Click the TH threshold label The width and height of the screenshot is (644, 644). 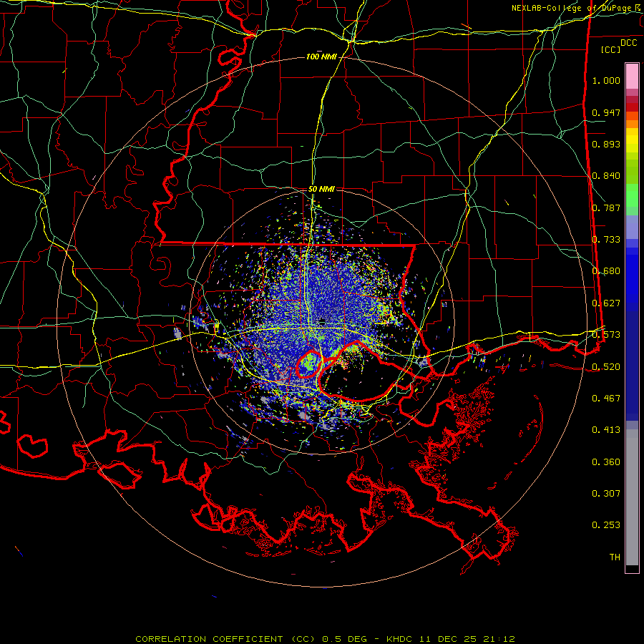coord(615,557)
